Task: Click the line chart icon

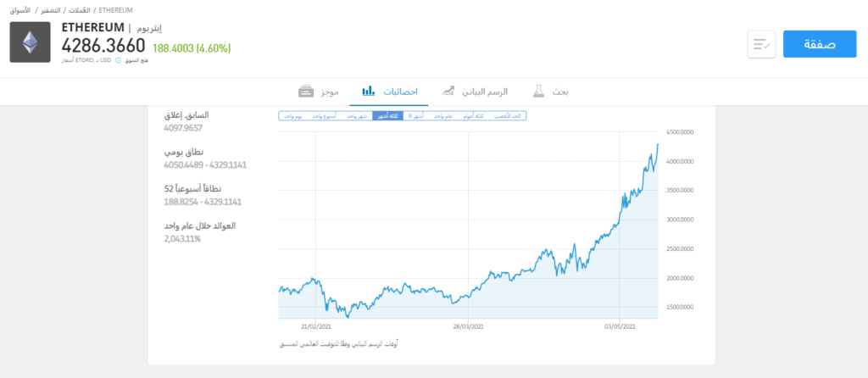Action: [x=447, y=91]
